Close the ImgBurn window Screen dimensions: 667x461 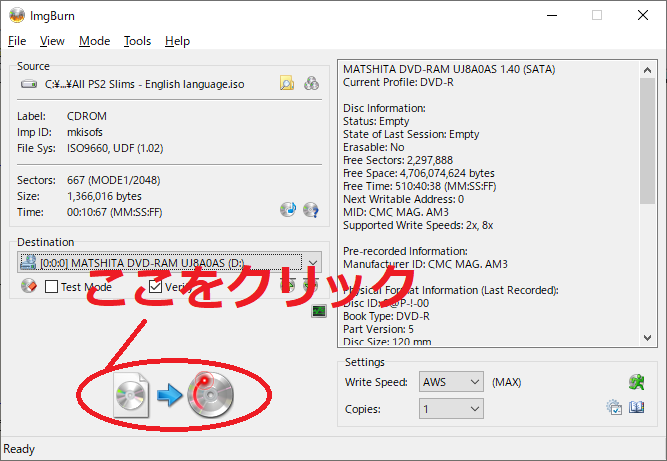(643, 15)
